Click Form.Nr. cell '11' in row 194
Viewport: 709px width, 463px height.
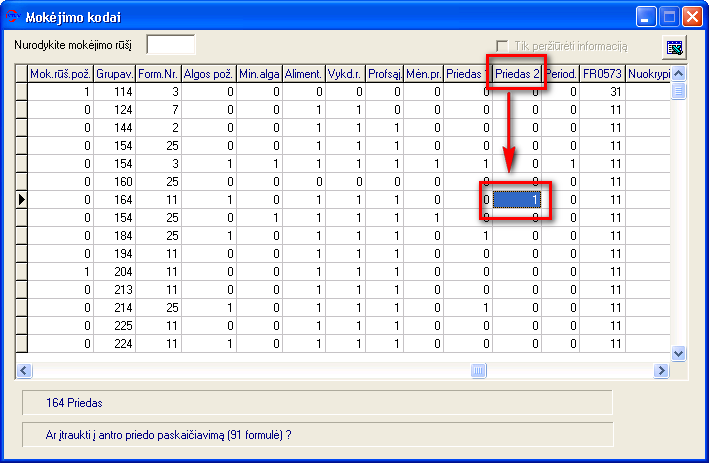[158, 254]
